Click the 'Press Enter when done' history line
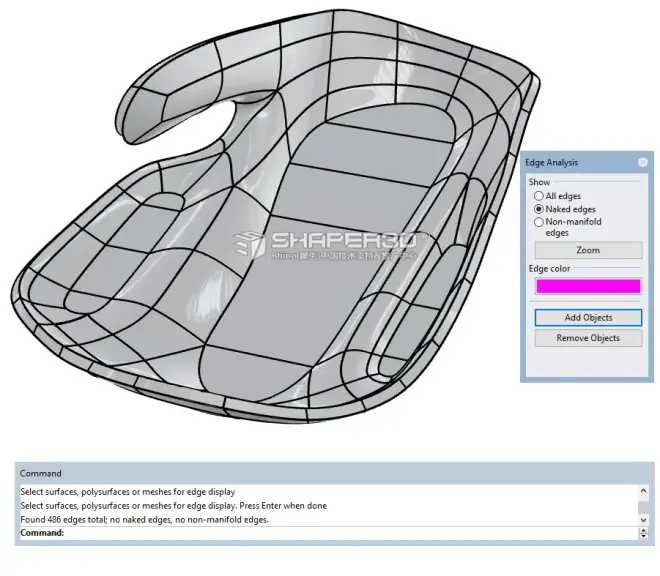660x576 pixels. [x=173, y=506]
